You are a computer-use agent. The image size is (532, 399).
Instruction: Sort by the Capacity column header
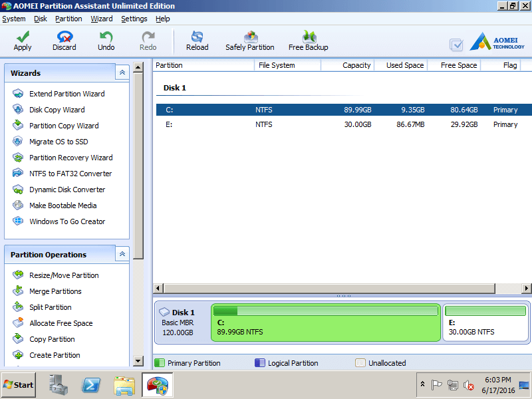347,65
